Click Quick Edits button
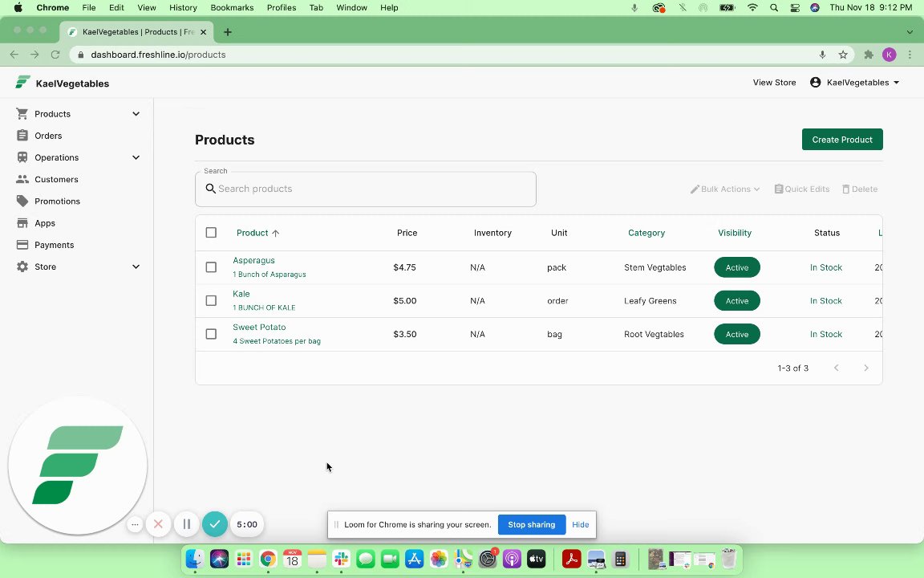This screenshot has width=924, height=578. pos(802,189)
